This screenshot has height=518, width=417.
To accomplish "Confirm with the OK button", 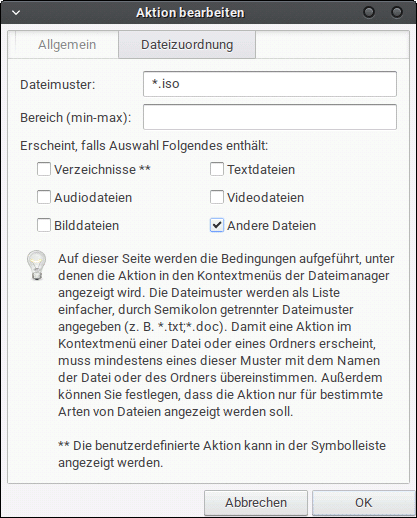I will pos(363,502).
